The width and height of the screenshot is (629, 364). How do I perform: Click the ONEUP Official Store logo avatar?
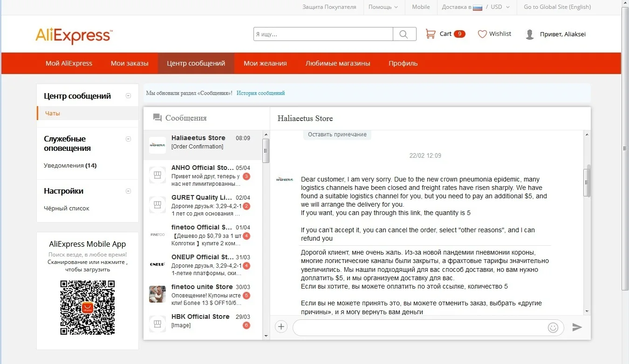point(157,264)
